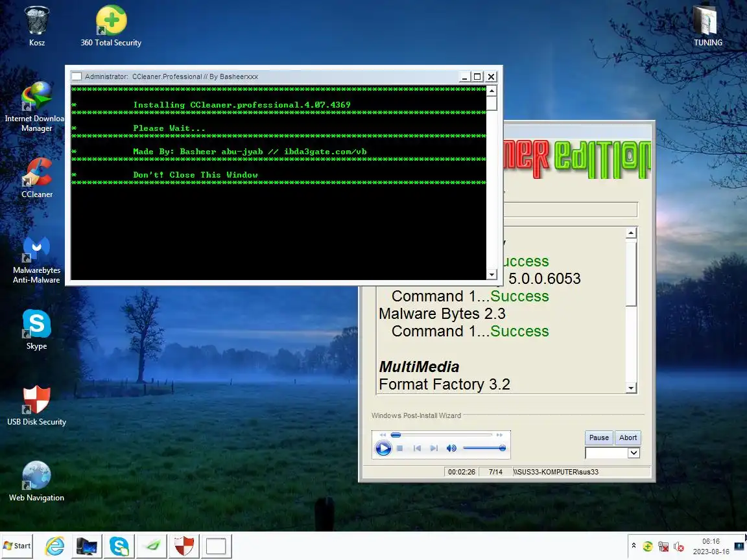Click the progress bar field in the wizard
This screenshot has height=560, width=747.
pyautogui.click(x=570, y=209)
